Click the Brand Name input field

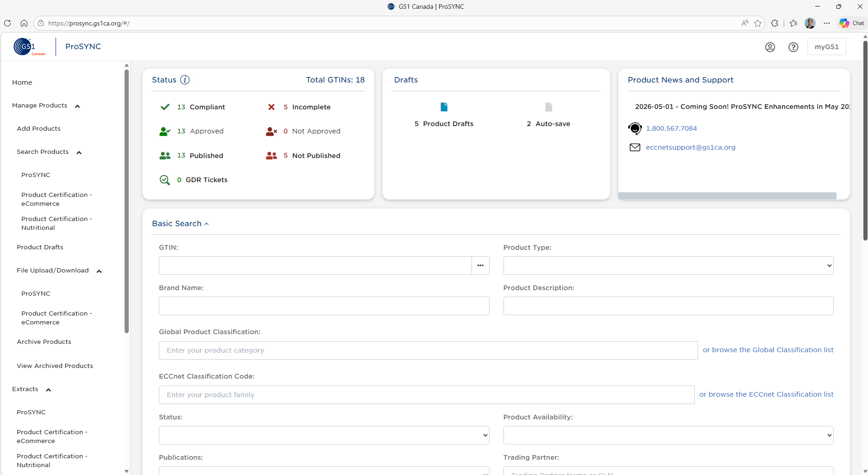pyautogui.click(x=324, y=306)
